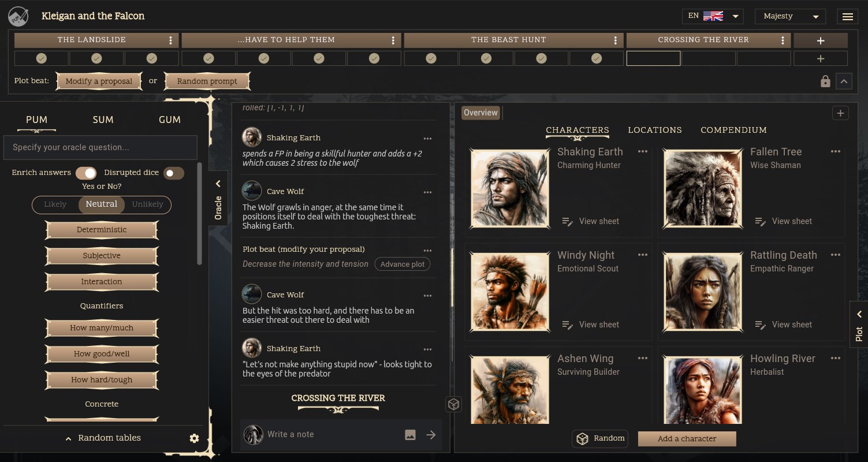Viewport: 868px width, 462px height.
Task: Click the hamburger menu icon in the top right
Action: (847, 16)
